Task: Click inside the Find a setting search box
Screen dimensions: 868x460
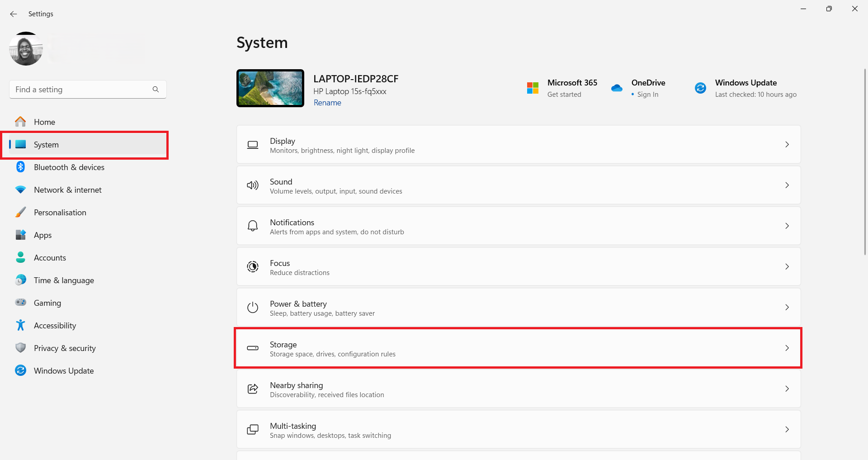Action: click(81, 89)
